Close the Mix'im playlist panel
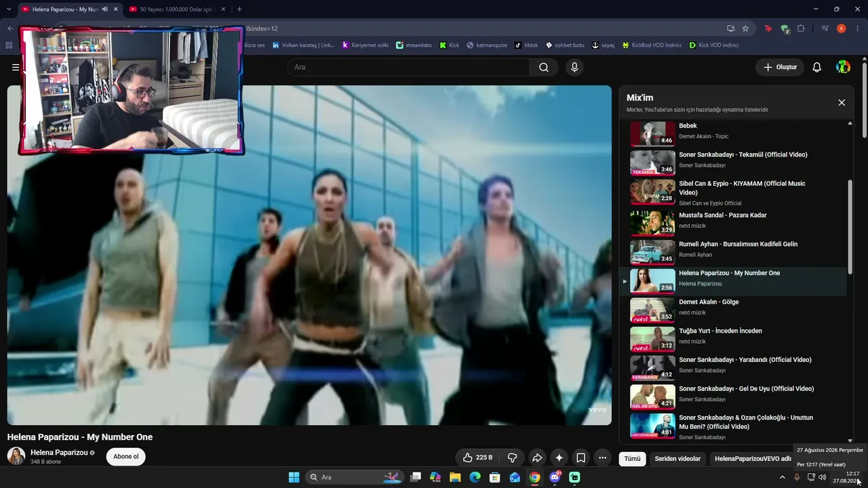This screenshot has height=488, width=868. coord(842,102)
